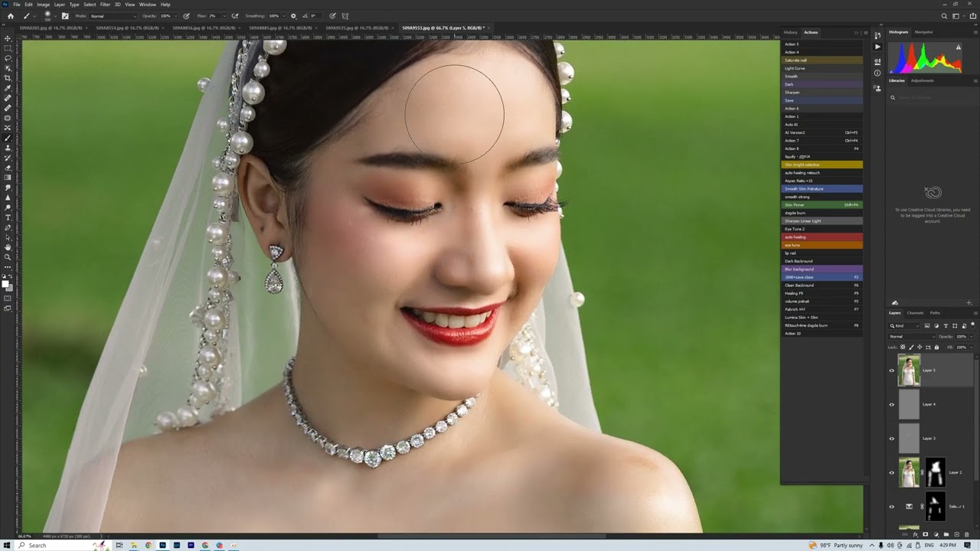Open the Smoothing value dropdown arrow
Screen dimensions: 980x551
pyautogui.click(x=284, y=15)
